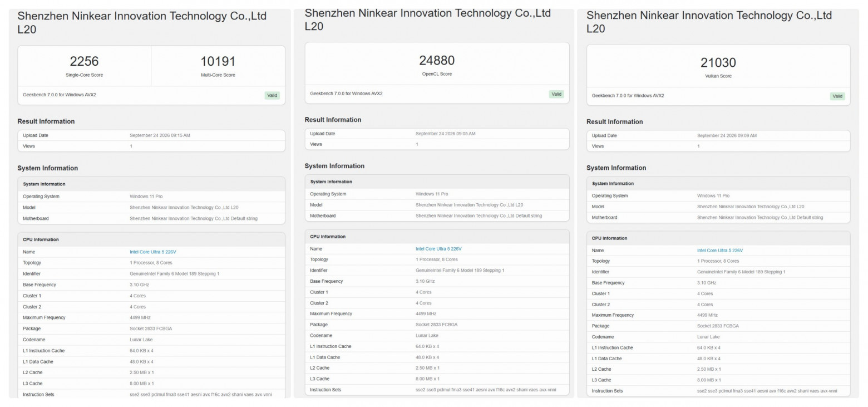
Task: Click 4499 MHz maximum frequency in the OpenCL panel
Action: coord(426,314)
